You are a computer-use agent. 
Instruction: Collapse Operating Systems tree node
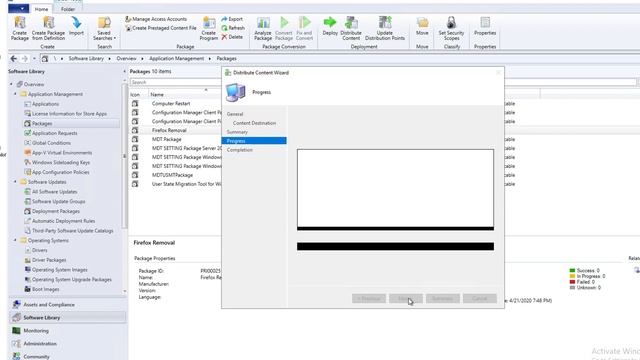click(x=16, y=241)
